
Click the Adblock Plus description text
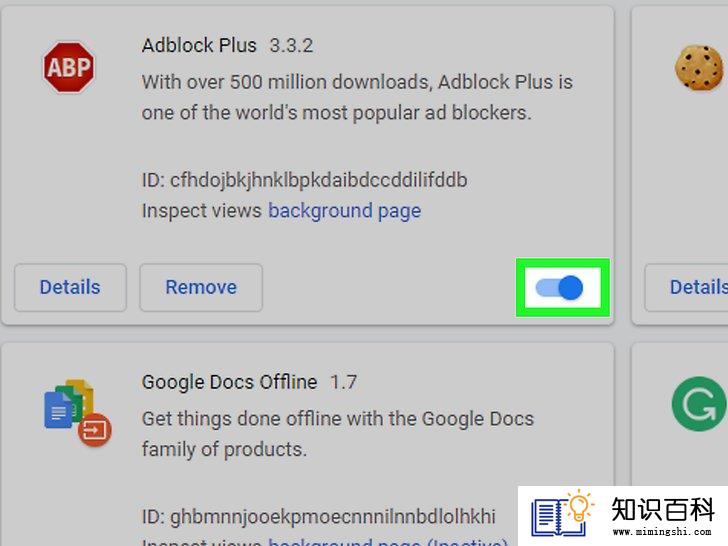click(358, 98)
